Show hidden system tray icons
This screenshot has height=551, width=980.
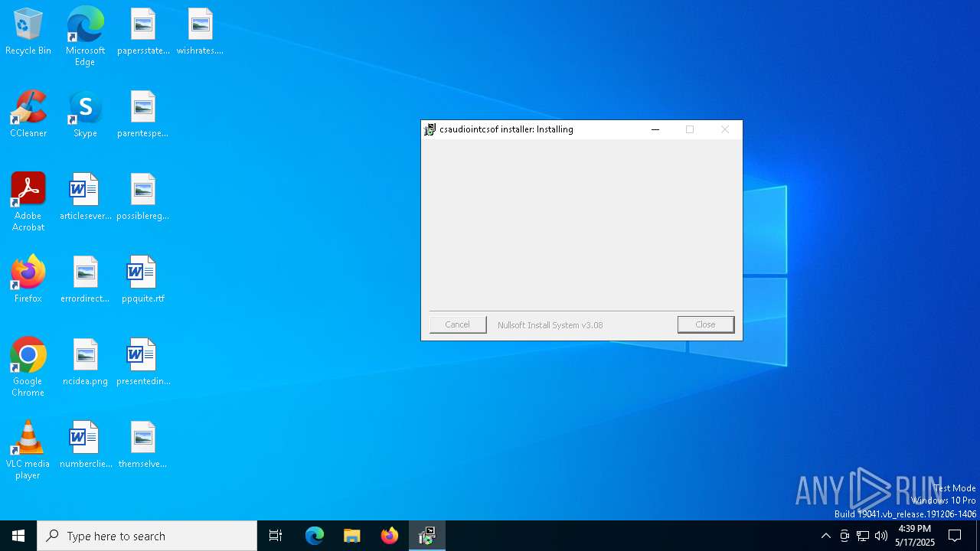click(x=825, y=536)
